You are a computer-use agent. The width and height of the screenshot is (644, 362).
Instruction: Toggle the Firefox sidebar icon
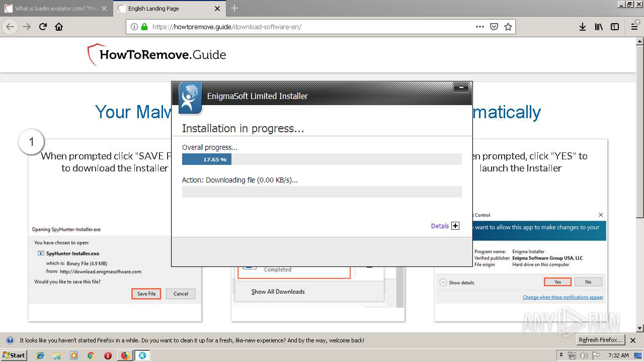pyautogui.click(x=615, y=27)
